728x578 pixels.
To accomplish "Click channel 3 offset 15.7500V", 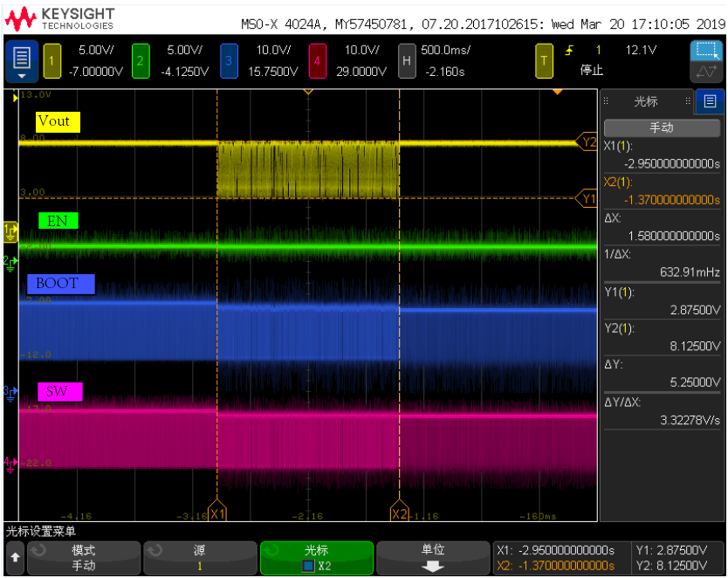I will tap(273, 72).
